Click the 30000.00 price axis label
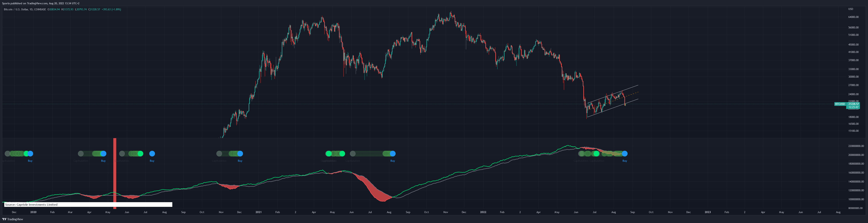 853,77
